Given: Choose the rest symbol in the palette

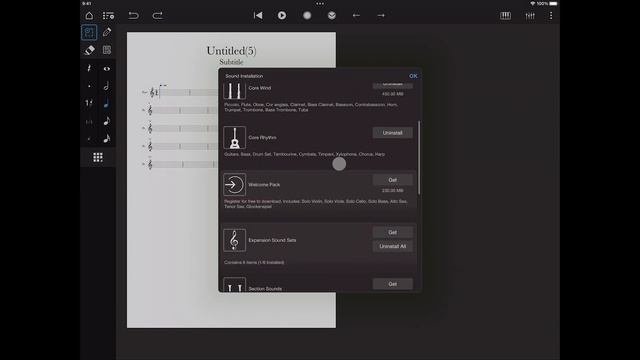Looking at the screenshot, I should point(89,69).
